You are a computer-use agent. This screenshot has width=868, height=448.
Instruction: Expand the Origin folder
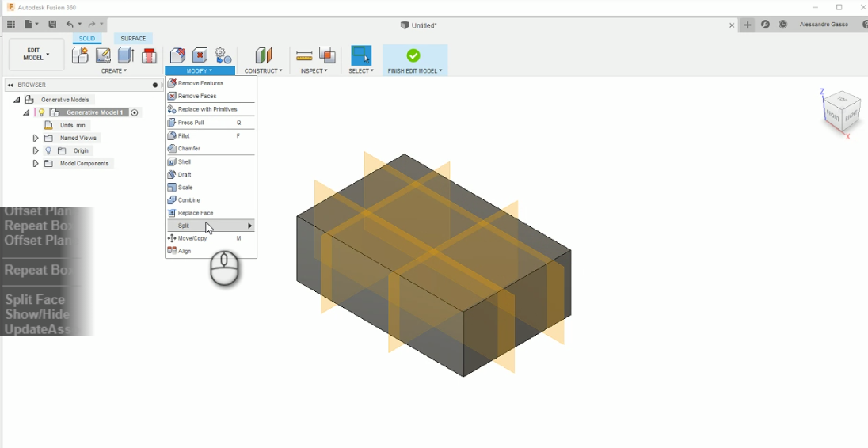point(36,150)
